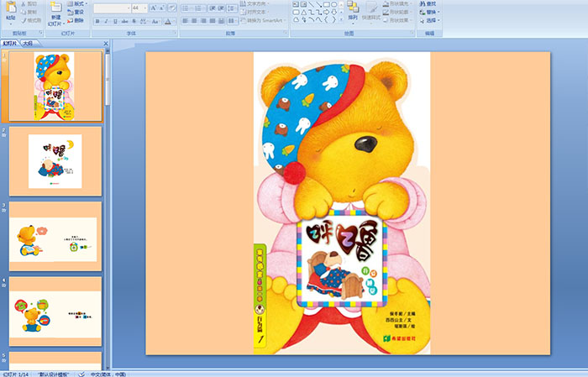Click the Clear Formatting eraser icon
Image resolution: width=588 pixels, height=377 pixels.
point(171,8)
